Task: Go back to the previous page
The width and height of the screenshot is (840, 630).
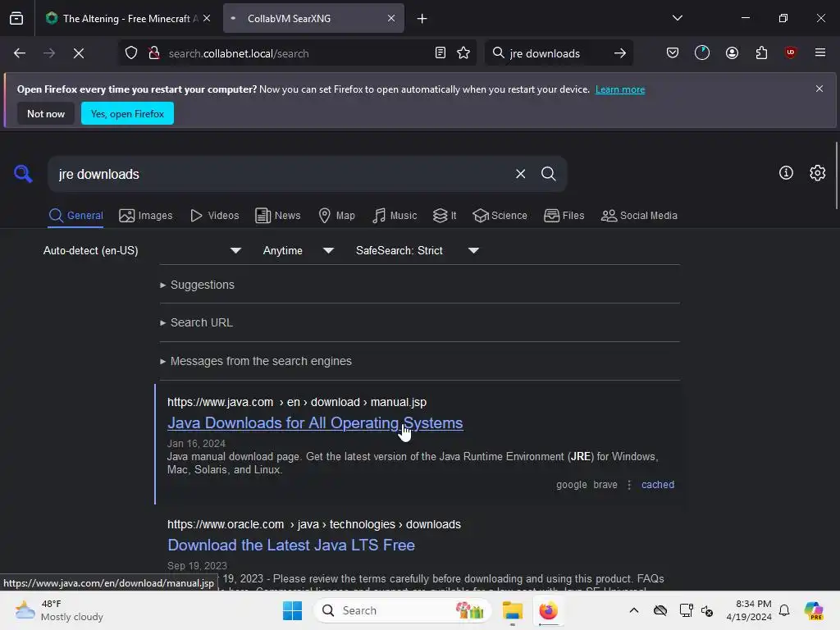Action: (x=20, y=53)
